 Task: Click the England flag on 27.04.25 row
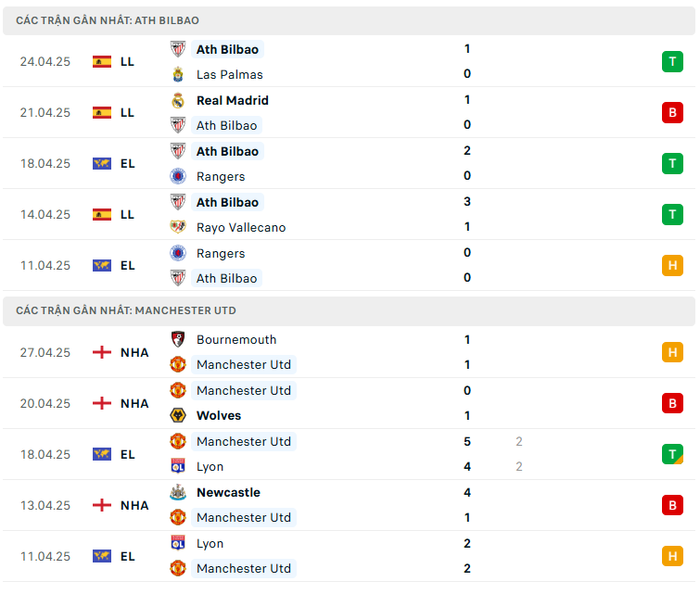(102, 352)
